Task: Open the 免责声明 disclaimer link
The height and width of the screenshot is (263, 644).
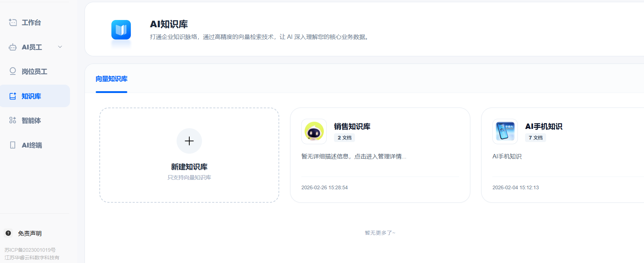Action: click(x=30, y=233)
